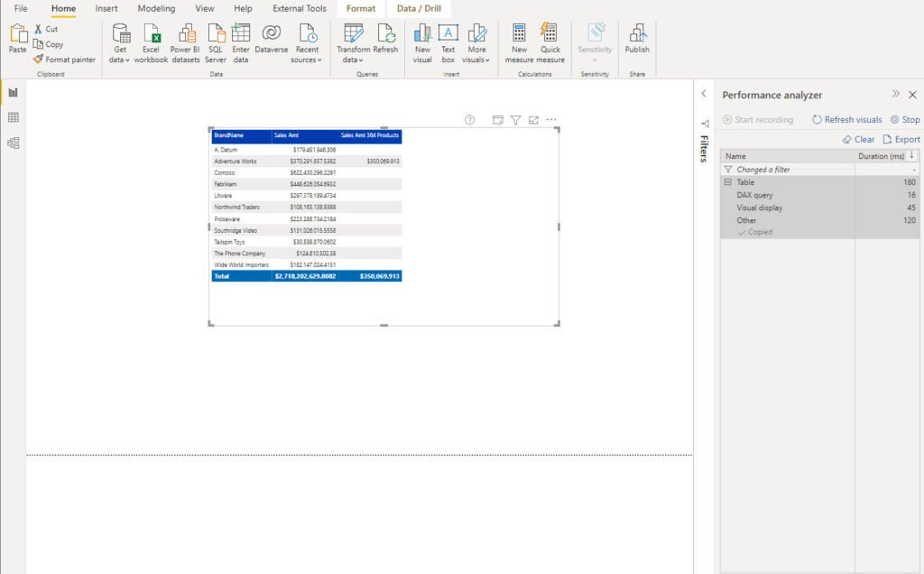Open the Model view sidebar icon
The image size is (924, 574).
point(13,143)
